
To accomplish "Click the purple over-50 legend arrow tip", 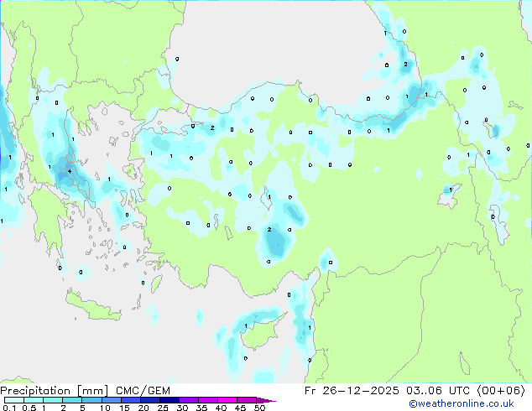I will pos(266,400).
